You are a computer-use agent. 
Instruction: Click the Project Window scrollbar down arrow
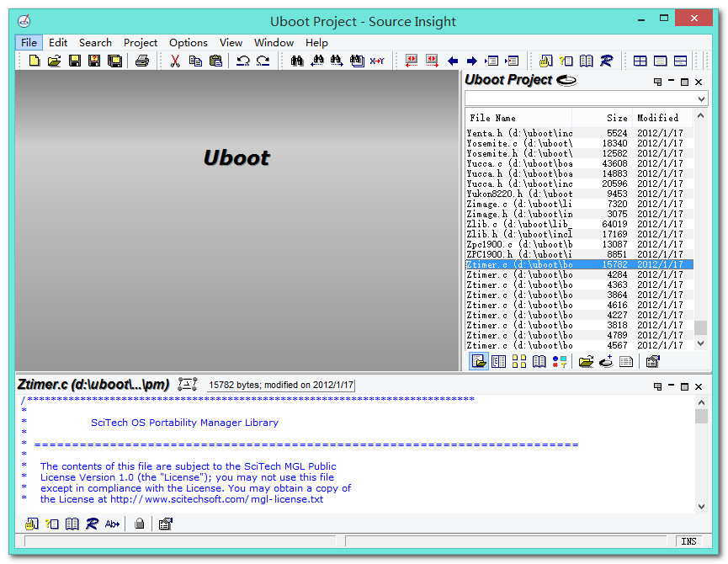700,343
